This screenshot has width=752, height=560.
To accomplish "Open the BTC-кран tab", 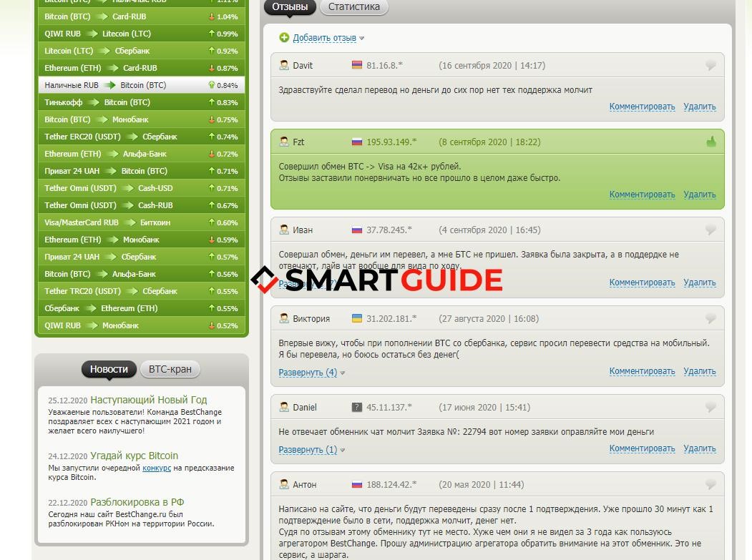I will coord(170,369).
